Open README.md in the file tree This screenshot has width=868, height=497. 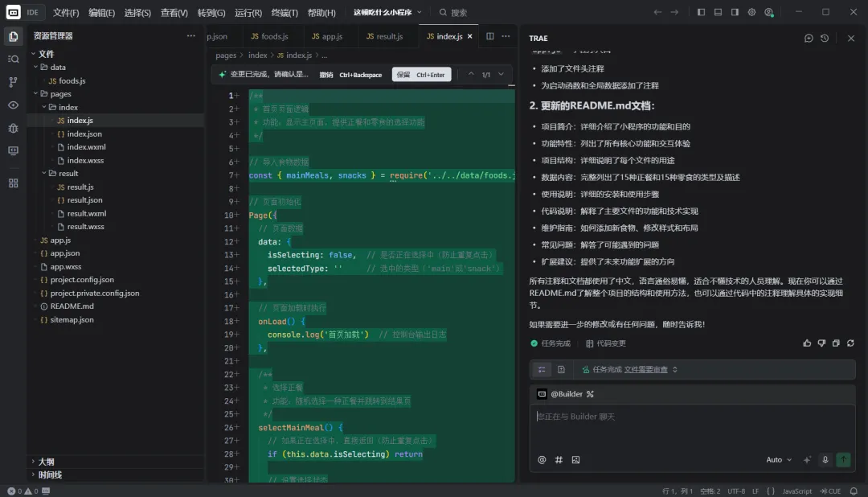72,306
